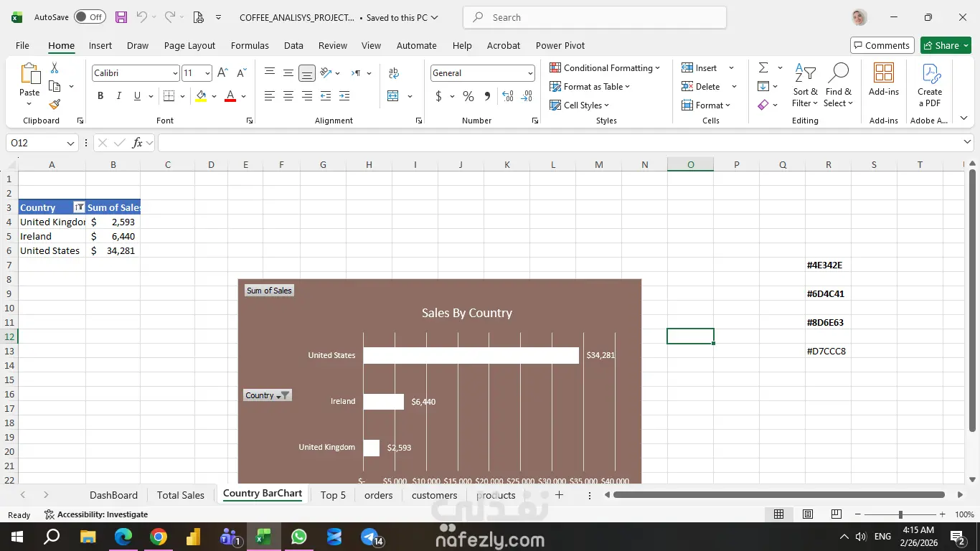The image size is (980, 551).
Task: Add a new sheet with plus button
Action: (559, 495)
